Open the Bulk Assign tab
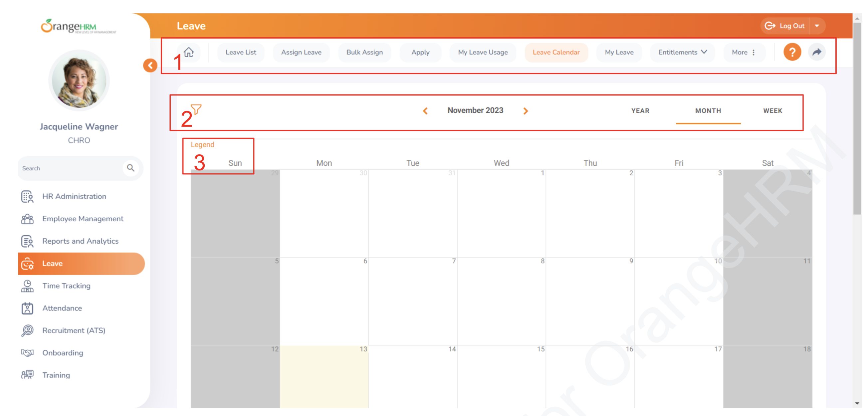 click(364, 52)
